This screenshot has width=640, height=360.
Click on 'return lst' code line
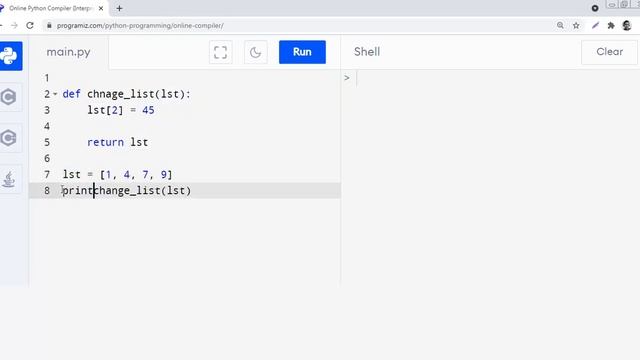click(x=118, y=142)
